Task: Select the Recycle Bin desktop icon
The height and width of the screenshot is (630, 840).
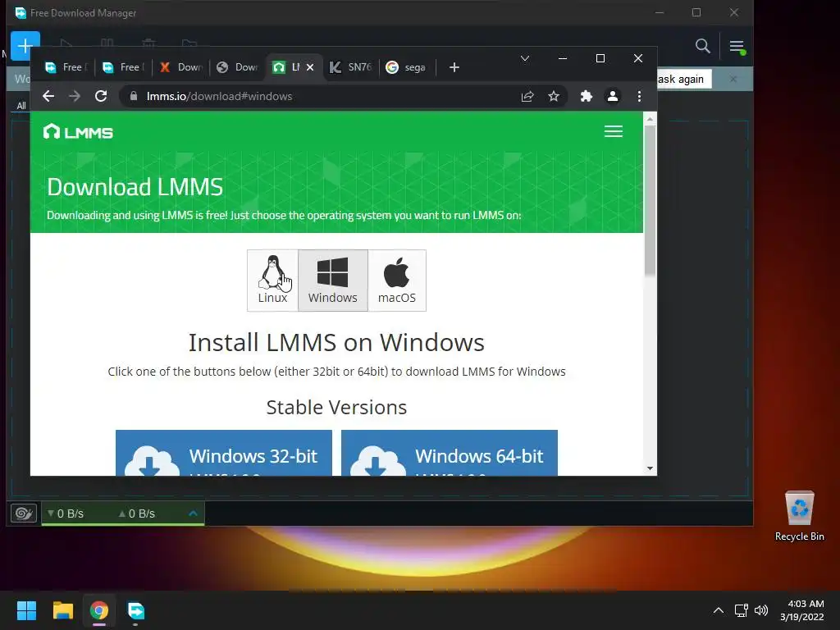Action: [x=799, y=517]
